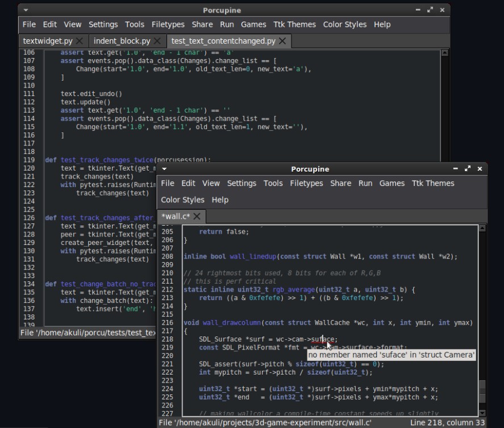
Task: Open window menu arrow of back Porcupine window
Action: coord(26,10)
